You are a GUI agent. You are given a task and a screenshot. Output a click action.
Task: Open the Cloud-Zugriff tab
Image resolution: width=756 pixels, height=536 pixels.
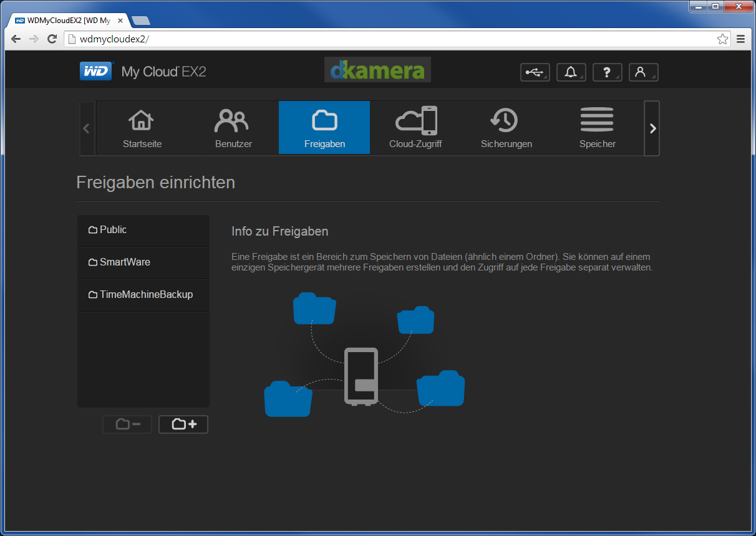tap(415, 128)
